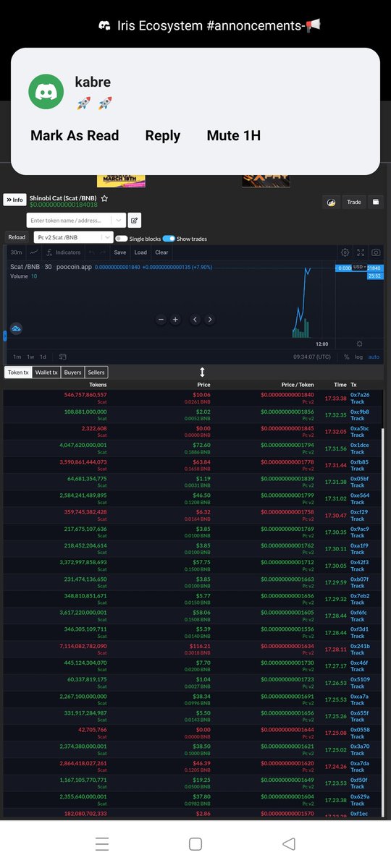Open transaction 0xfb85
391x868 pixels.
point(360,461)
